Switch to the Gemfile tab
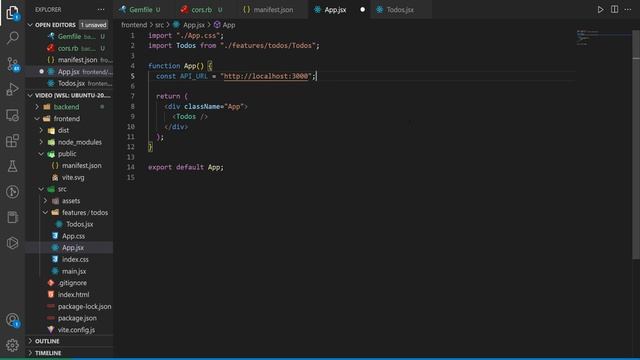 (140, 9)
